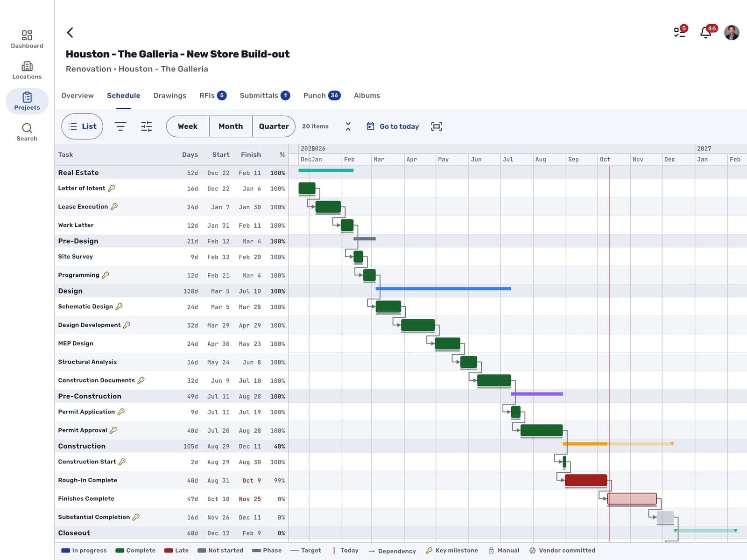Select the Pre-Construction phase row
The height and width of the screenshot is (560, 747).
[x=171, y=396]
